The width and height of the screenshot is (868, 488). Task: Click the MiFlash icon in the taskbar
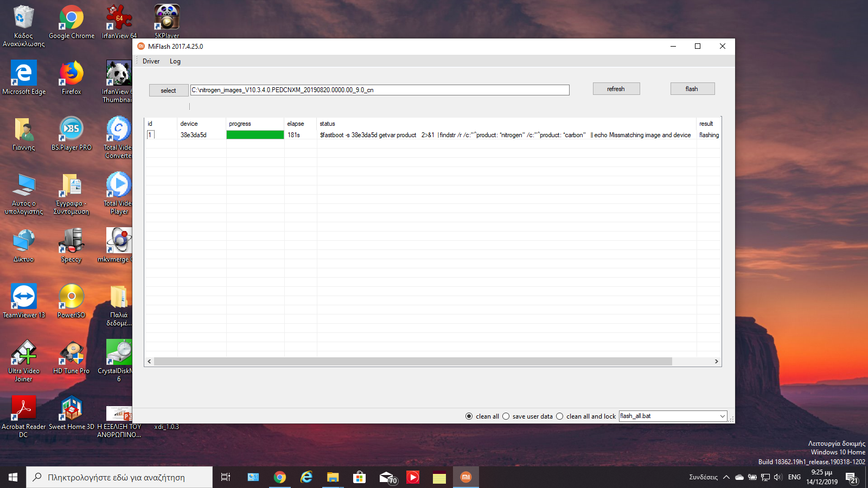click(466, 477)
